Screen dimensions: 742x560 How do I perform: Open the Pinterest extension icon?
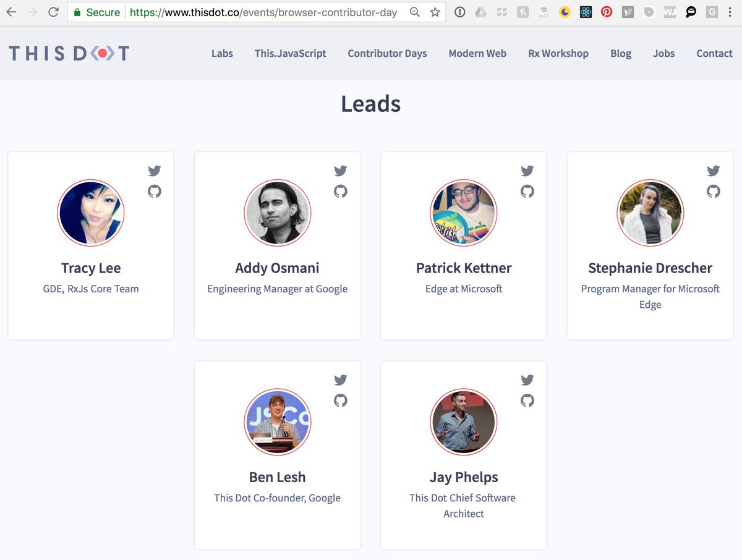607,12
